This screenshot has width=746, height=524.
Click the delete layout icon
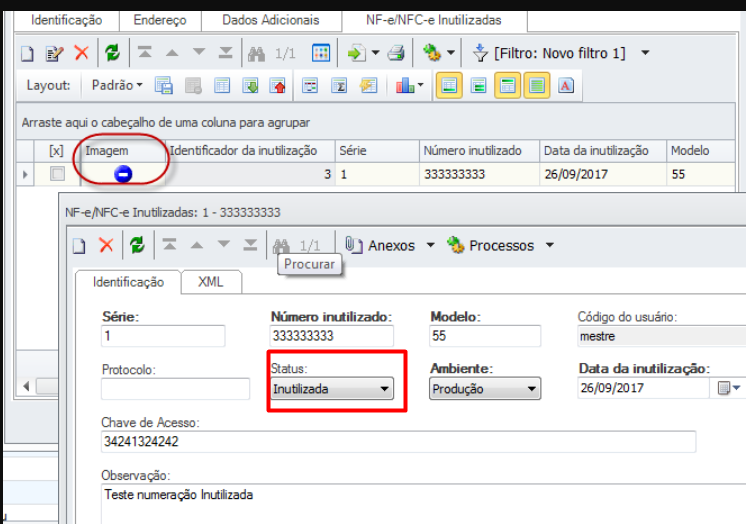coord(193,86)
